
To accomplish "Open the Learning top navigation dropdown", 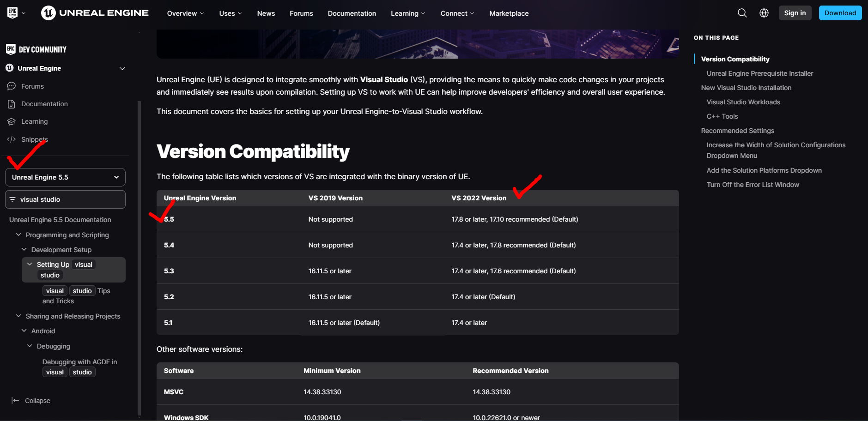I will [408, 13].
